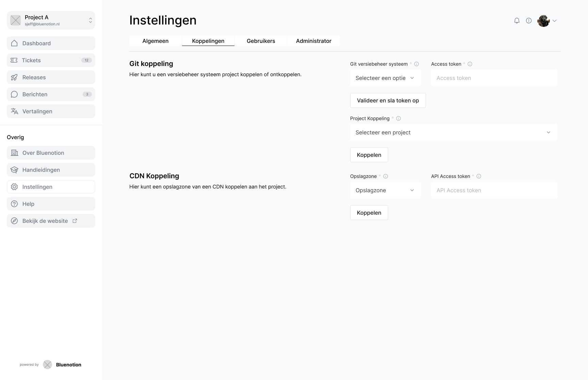Open the Administrator tab

313,41
